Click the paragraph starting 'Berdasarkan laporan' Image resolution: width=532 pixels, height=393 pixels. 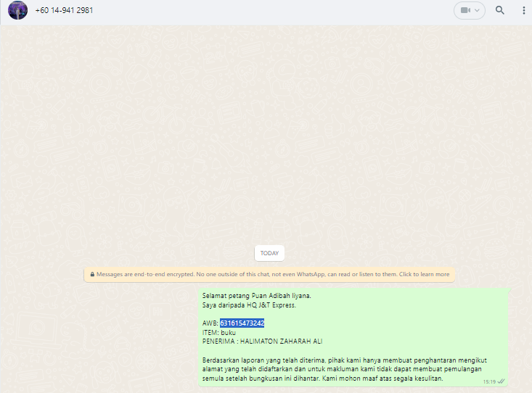tap(344, 369)
